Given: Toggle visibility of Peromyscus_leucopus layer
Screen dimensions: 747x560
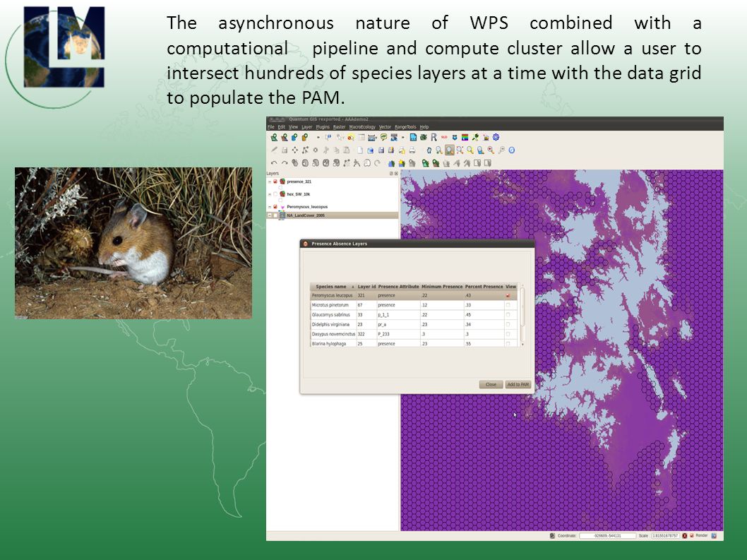Looking at the screenshot, I should click(275, 207).
